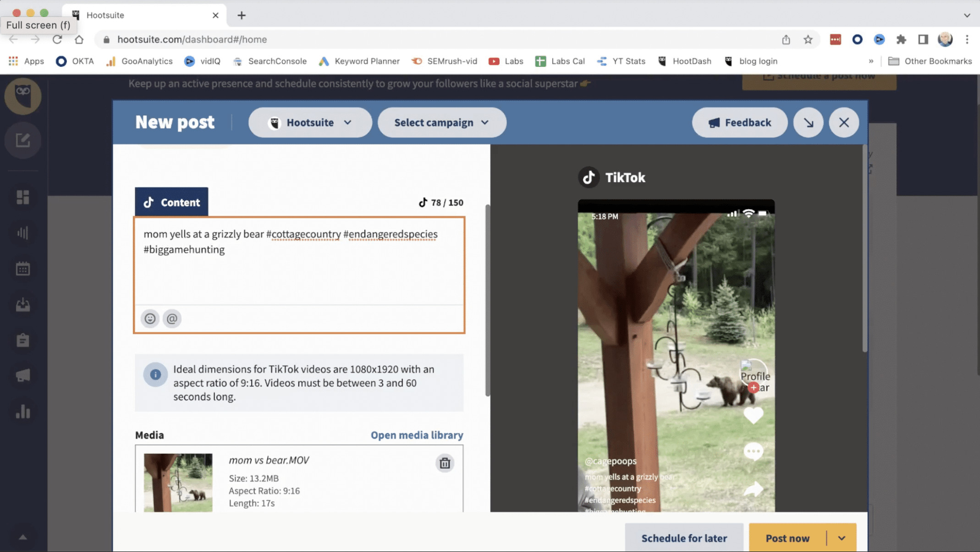The image size is (980, 552).
Task: Open the Hootsuite owl home icon
Action: (23, 95)
